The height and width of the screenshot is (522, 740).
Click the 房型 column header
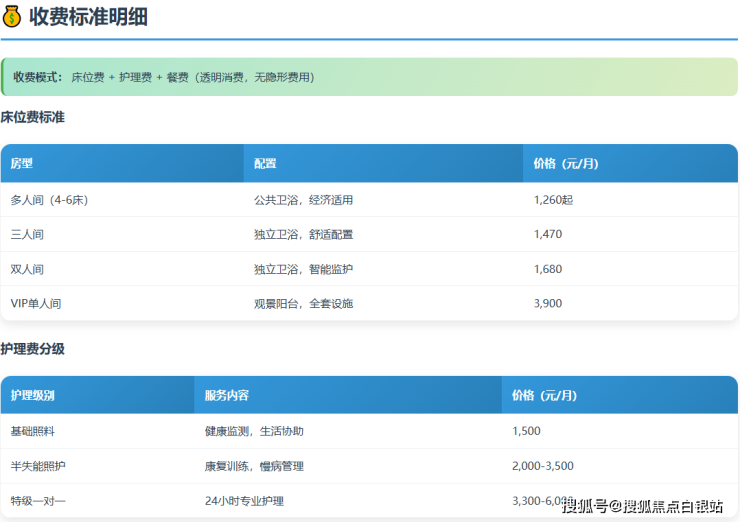click(22, 164)
